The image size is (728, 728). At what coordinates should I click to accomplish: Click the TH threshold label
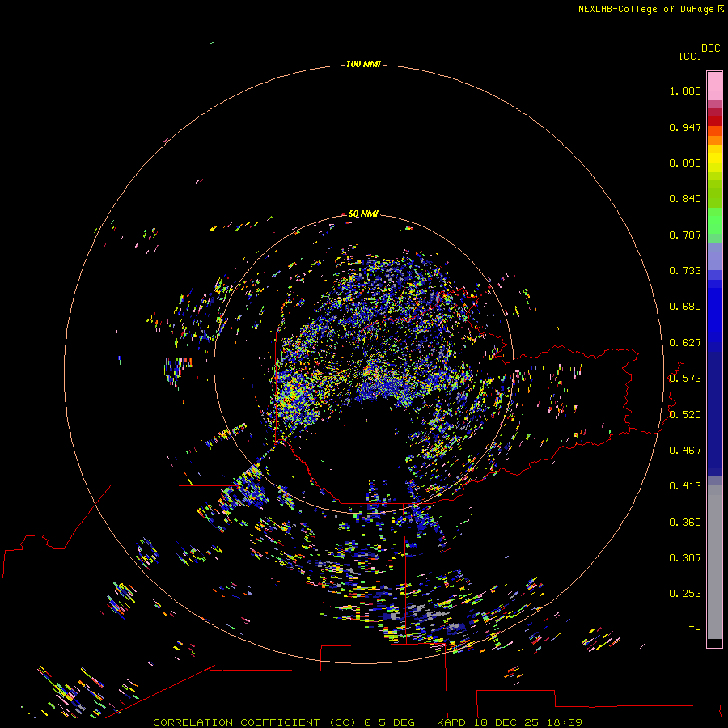click(x=695, y=630)
